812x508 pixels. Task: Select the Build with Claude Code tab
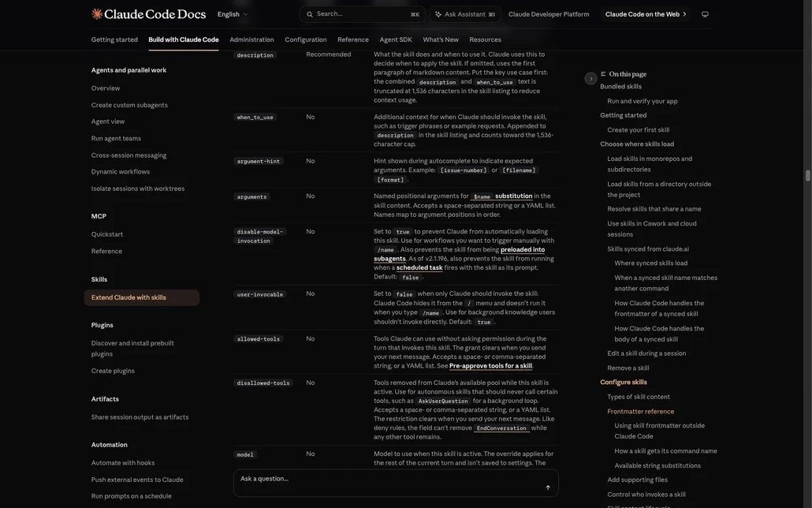pyautogui.click(x=184, y=39)
